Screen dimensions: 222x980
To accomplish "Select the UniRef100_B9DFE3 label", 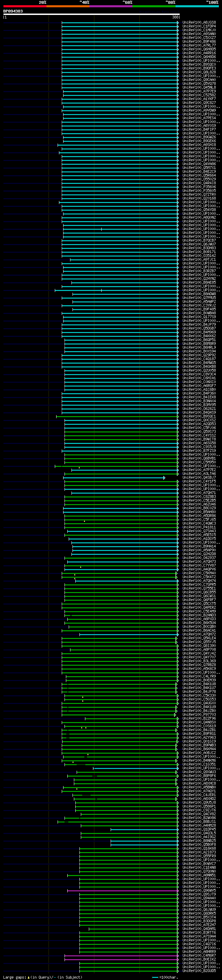I will (199, 68).
